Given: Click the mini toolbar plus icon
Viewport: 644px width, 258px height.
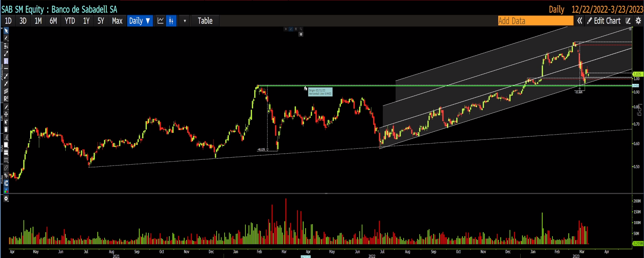Looking at the screenshot, I should tap(286, 29).
